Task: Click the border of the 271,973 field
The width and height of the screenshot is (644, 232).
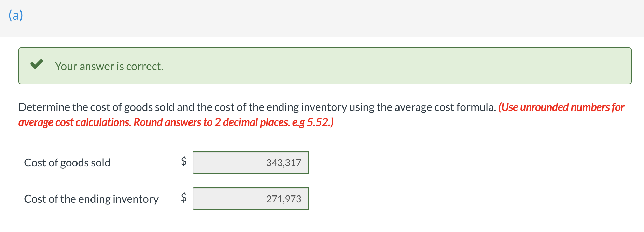Action: 251,189
